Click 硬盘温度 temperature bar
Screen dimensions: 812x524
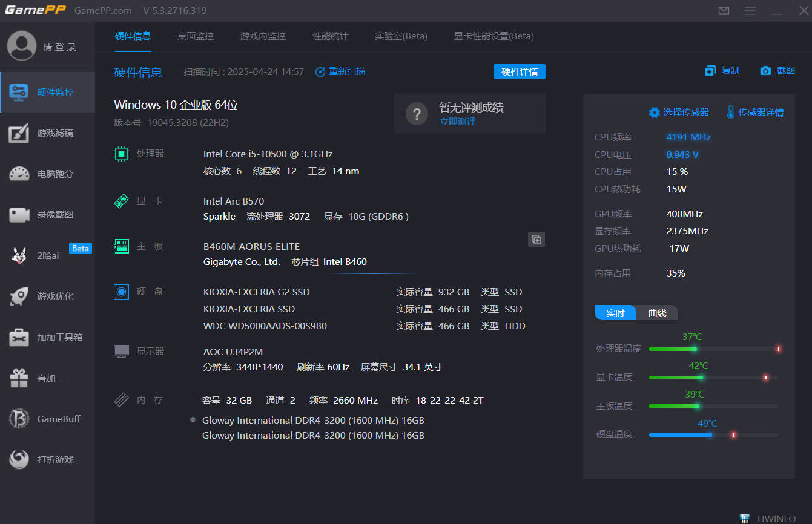pyautogui.click(x=714, y=435)
